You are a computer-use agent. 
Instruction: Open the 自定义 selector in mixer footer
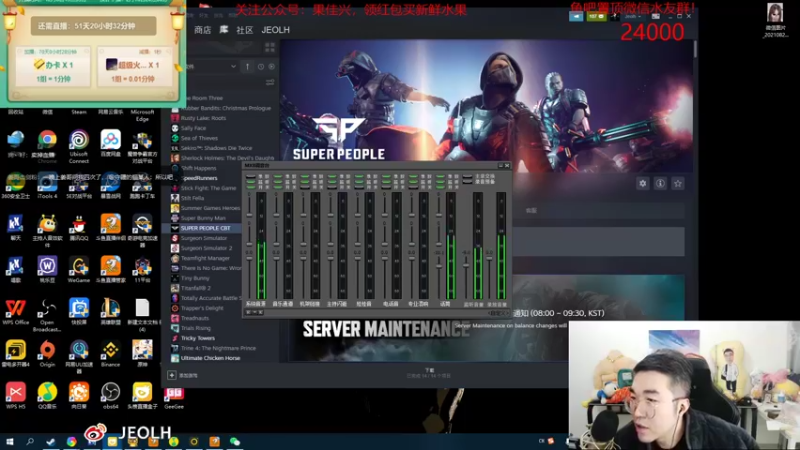pyautogui.click(x=497, y=313)
